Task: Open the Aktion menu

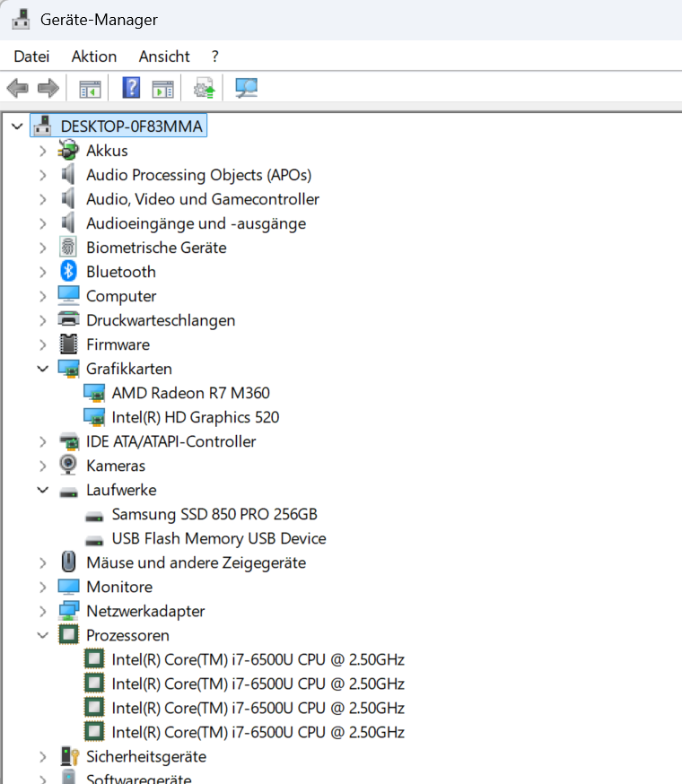Action: (x=94, y=57)
